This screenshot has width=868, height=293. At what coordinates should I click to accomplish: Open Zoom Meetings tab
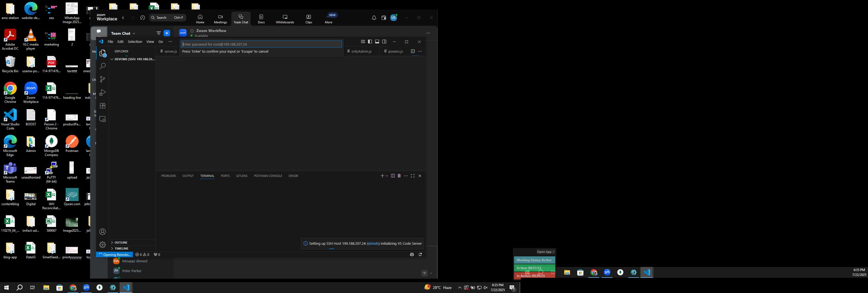pos(220,19)
